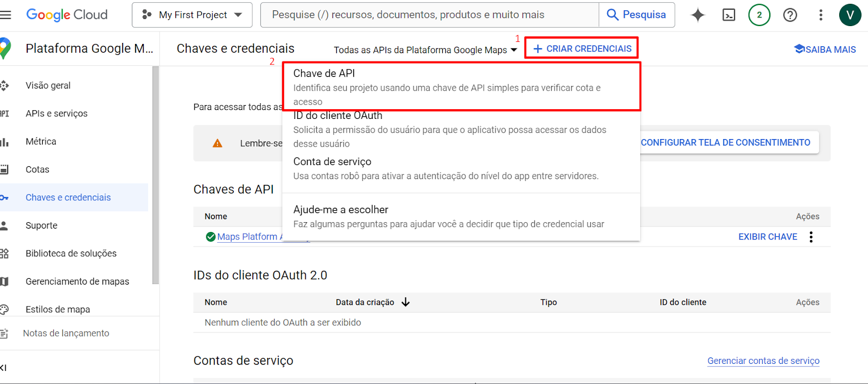The height and width of the screenshot is (384, 868).
Task: Click the Google Maps Platform pin icon
Action: pyautogui.click(x=5, y=48)
